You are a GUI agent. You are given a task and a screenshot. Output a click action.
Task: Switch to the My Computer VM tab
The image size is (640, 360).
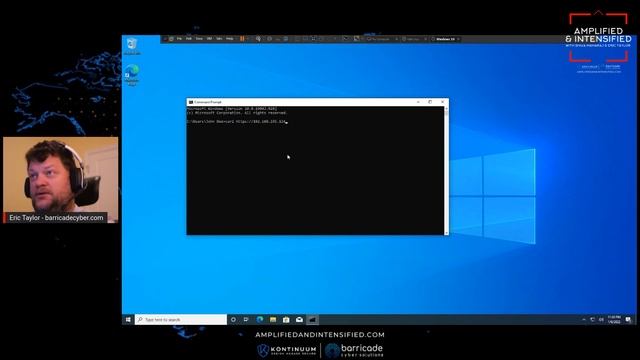pos(381,39)
